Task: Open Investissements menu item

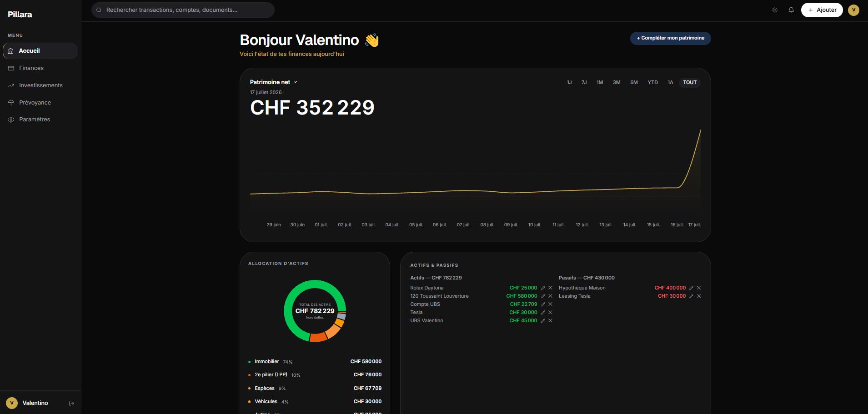Action: pos(40,85)
